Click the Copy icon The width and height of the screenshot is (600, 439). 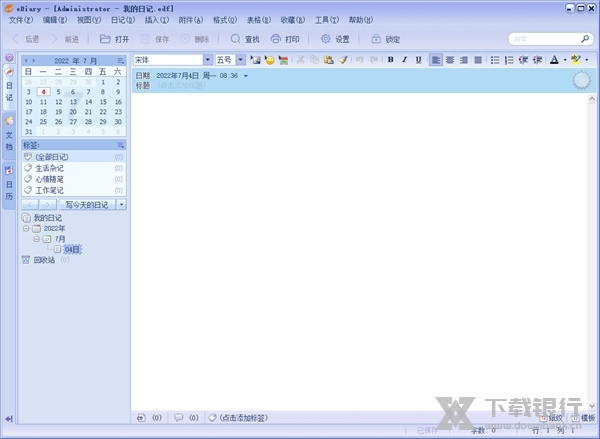(314, 60)
